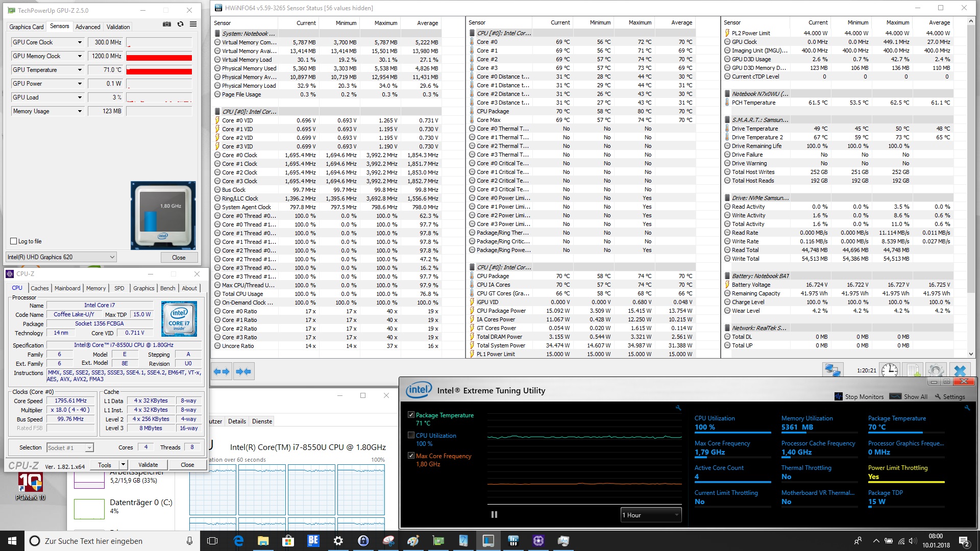
Task: Click HWiNFO blue X close icon
Action: pyautogui.click(x=960, y=370)
